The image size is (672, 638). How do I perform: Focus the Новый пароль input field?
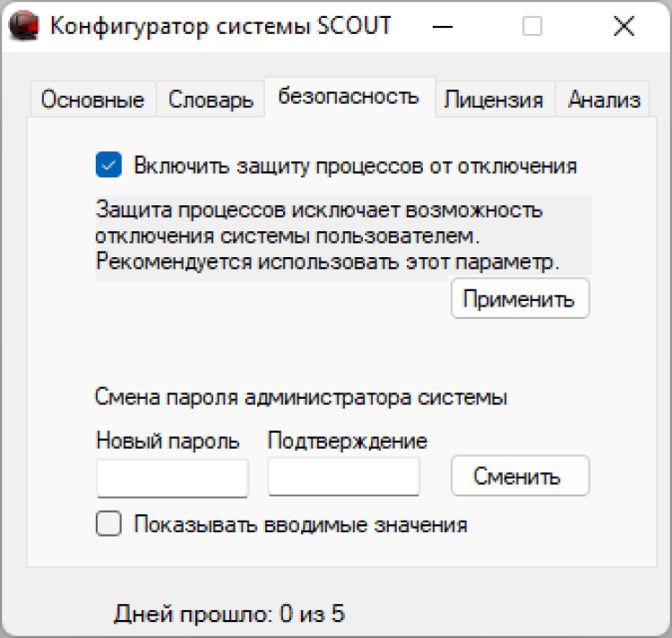tap(172, 478)
